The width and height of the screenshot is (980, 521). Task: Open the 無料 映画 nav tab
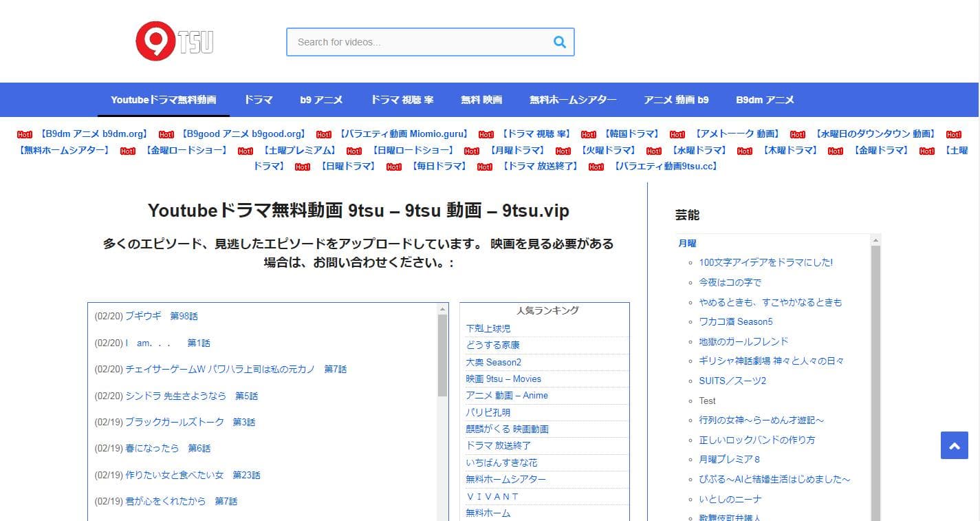481,100
